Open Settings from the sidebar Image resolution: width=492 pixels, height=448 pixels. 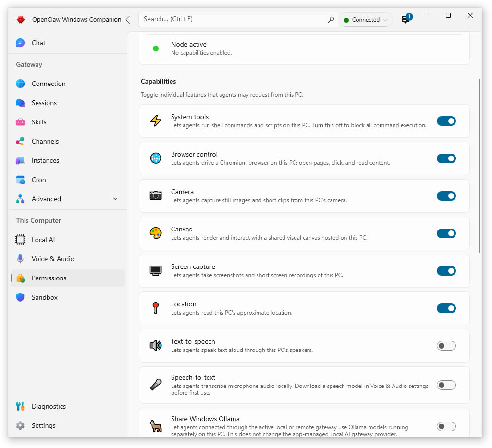tap(68, 425)
